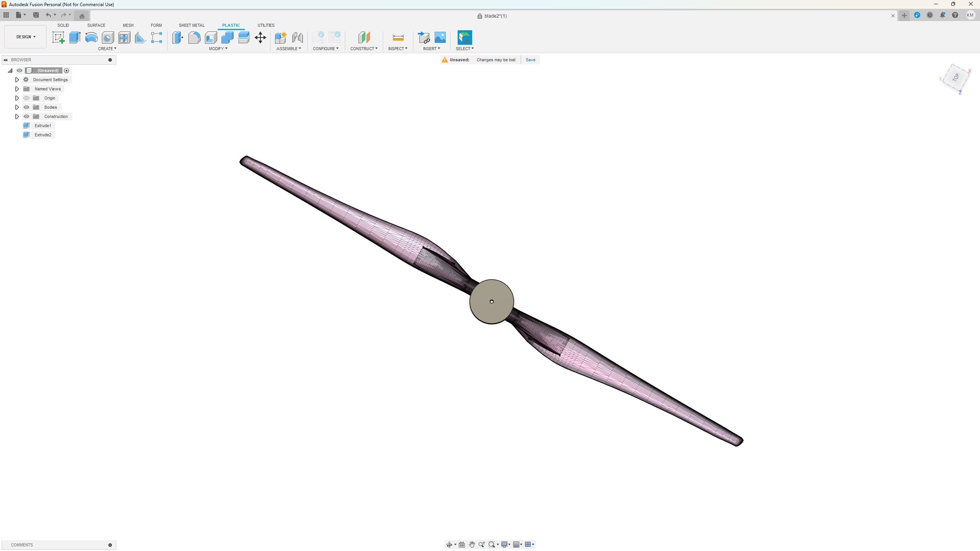
Task: Open the INSPECT dropdown menu
Action: tap(398, 49)
